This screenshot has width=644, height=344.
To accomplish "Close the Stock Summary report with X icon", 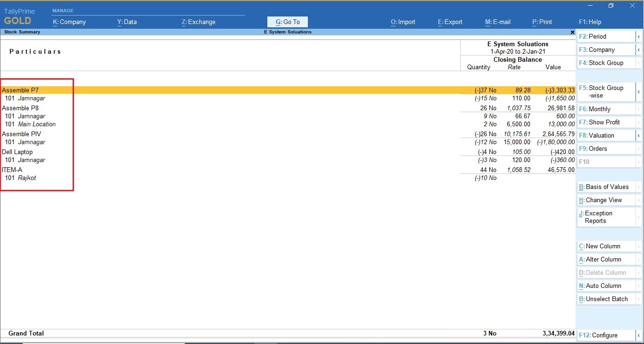I will (572, 33).
